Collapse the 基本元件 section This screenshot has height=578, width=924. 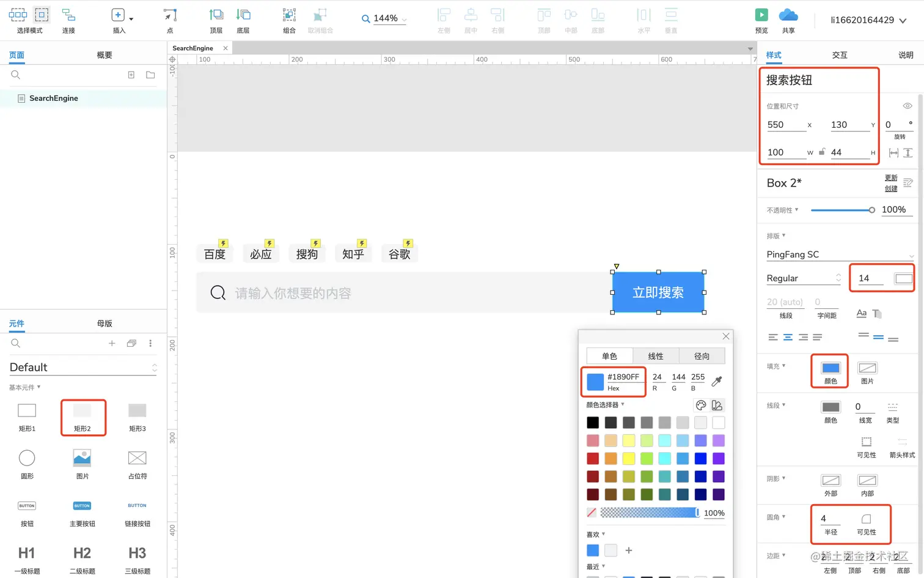tap(25, 387)
